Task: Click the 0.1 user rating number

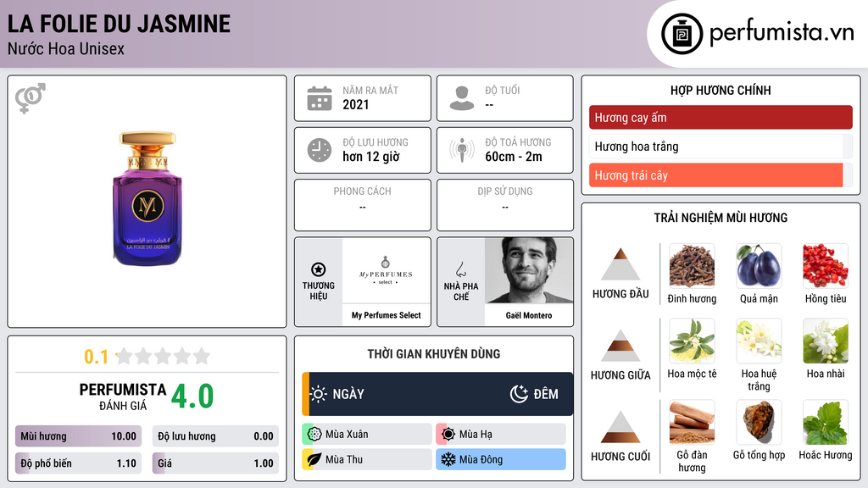Action: pyautogui.click(x=97, y=357)
